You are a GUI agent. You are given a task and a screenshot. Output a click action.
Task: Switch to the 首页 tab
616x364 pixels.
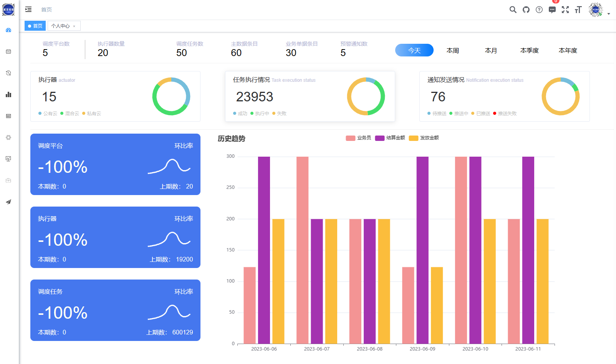click(x=35, y=26)
